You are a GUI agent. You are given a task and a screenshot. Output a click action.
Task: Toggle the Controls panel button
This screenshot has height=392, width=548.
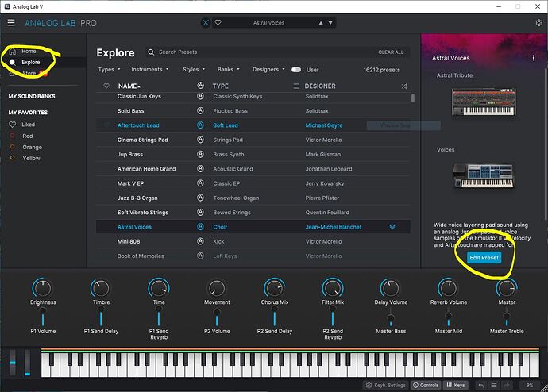[426, 386]
